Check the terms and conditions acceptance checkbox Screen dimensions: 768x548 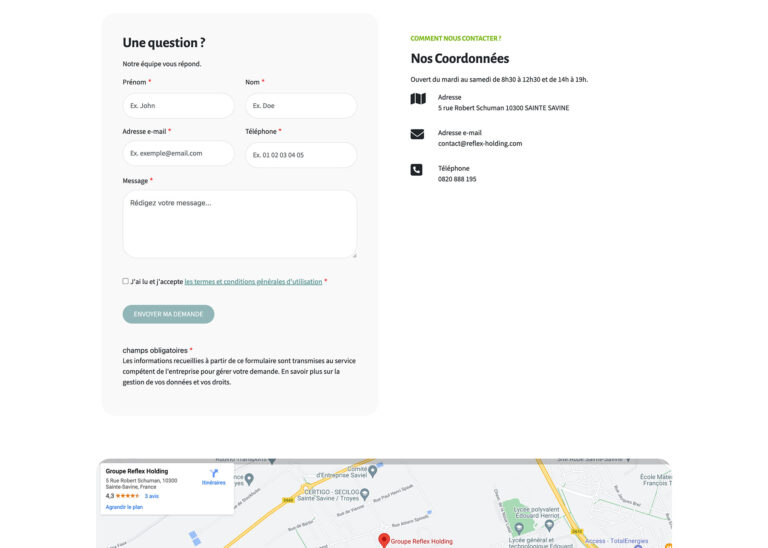pyautogui.click(x=126, y=281)
